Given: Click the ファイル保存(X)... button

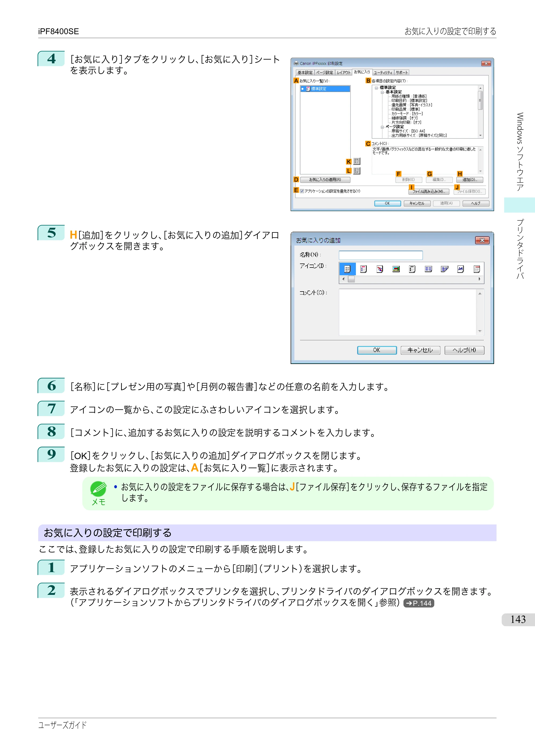Looking at the screenshot, I should click(469, 192).
